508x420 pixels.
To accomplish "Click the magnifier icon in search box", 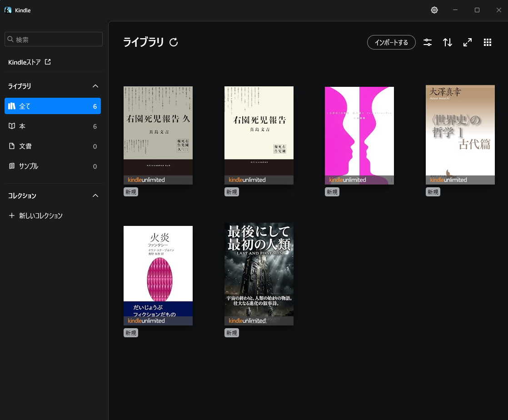I will click(10, 39).
